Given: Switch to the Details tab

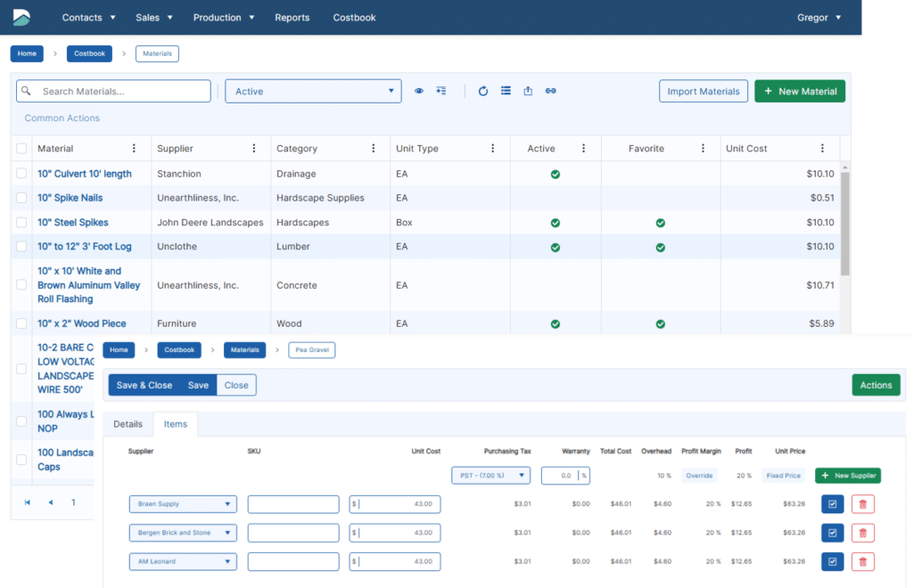Looking at the screenshot, I should [127, 424].
